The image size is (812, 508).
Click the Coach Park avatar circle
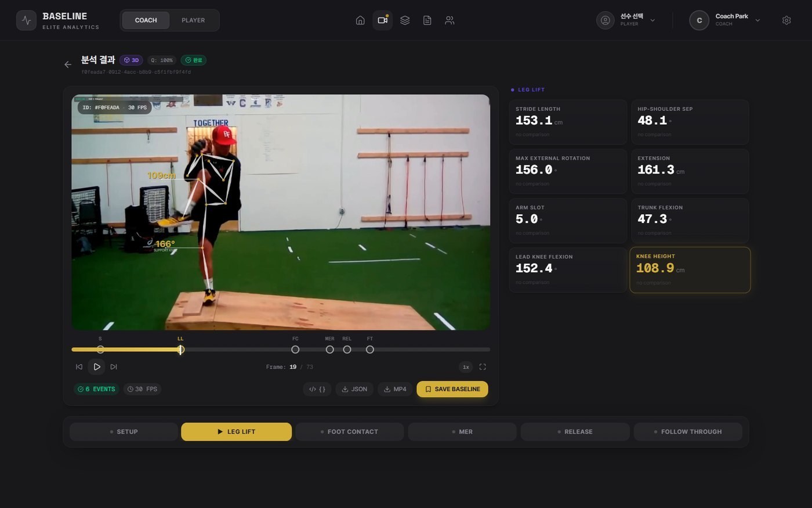coord(699,20)
